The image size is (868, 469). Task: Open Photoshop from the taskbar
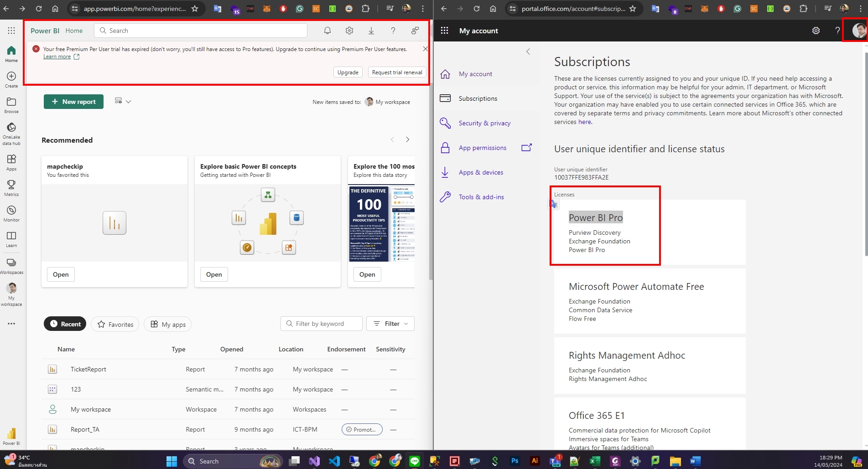515,461
